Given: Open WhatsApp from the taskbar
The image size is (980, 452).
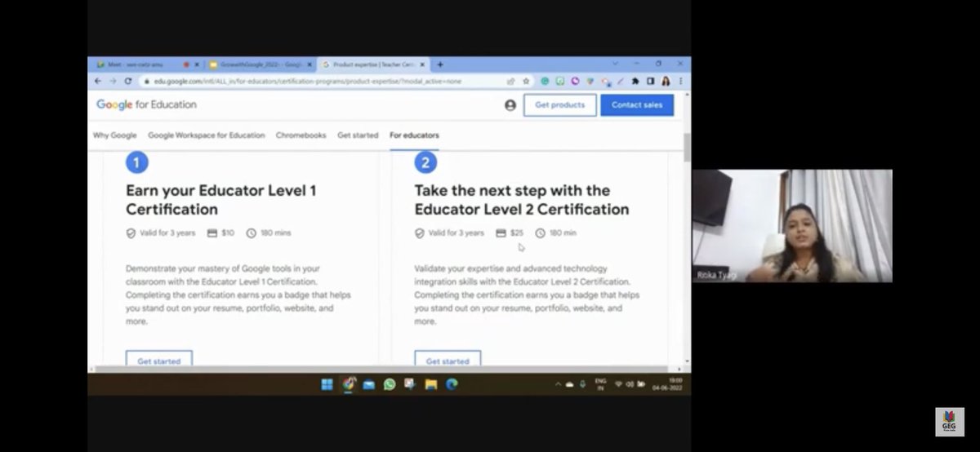Looking at the screenshot, I should 390,384.
